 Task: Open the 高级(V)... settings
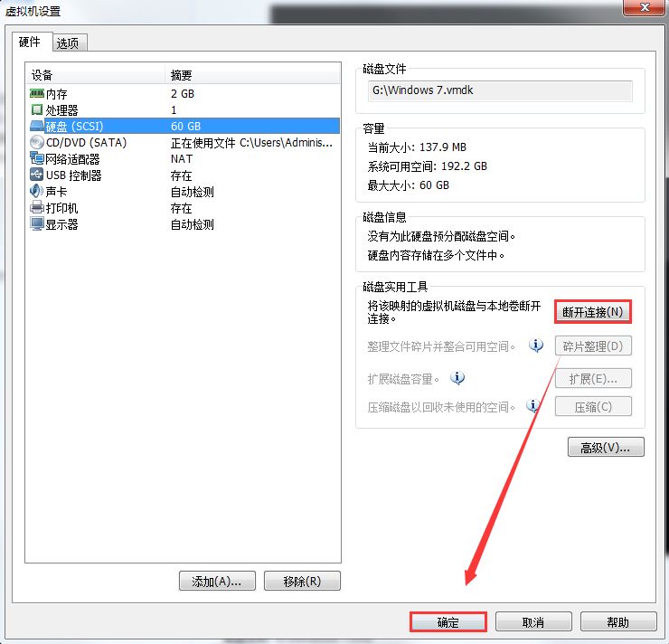point(606,447)
